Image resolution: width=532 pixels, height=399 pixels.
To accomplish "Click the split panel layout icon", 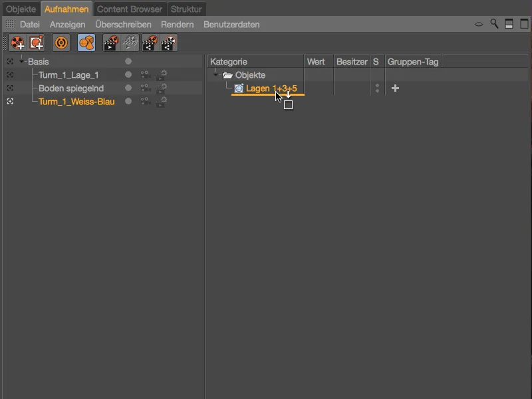I will coord(509,24).
